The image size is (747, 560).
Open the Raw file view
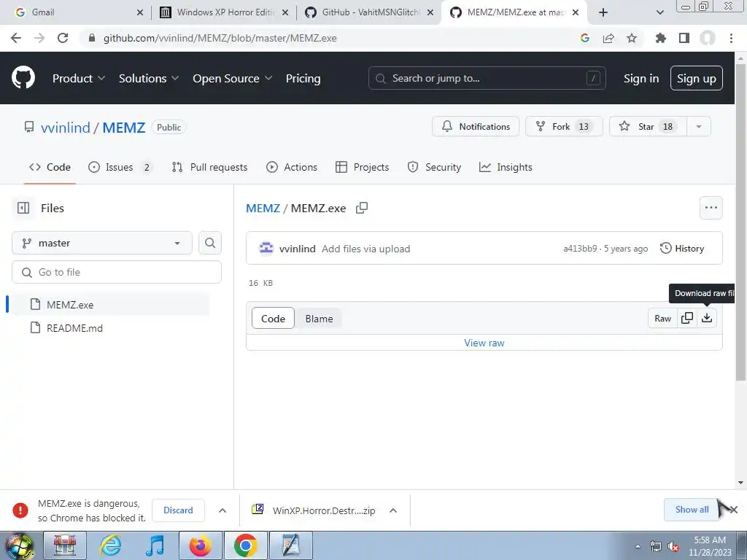662,318
